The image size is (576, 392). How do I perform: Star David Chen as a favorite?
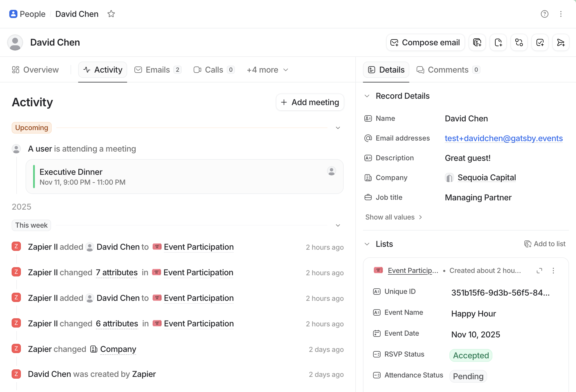(111, 14)
